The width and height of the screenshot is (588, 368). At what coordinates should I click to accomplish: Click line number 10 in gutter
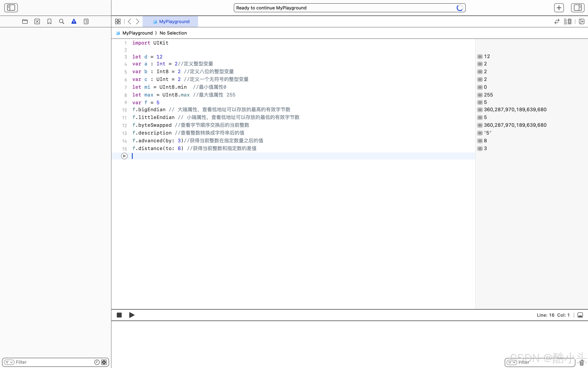(124, 110)
